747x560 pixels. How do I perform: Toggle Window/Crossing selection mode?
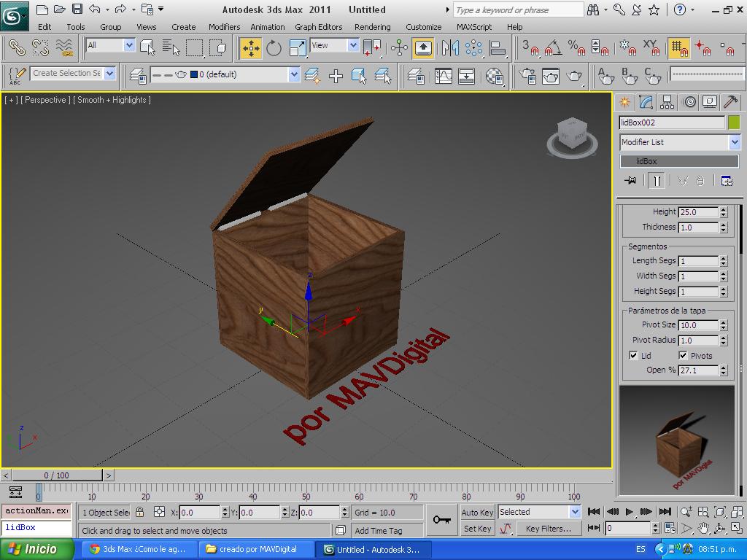pyautogui.click(x=217, y=48)
